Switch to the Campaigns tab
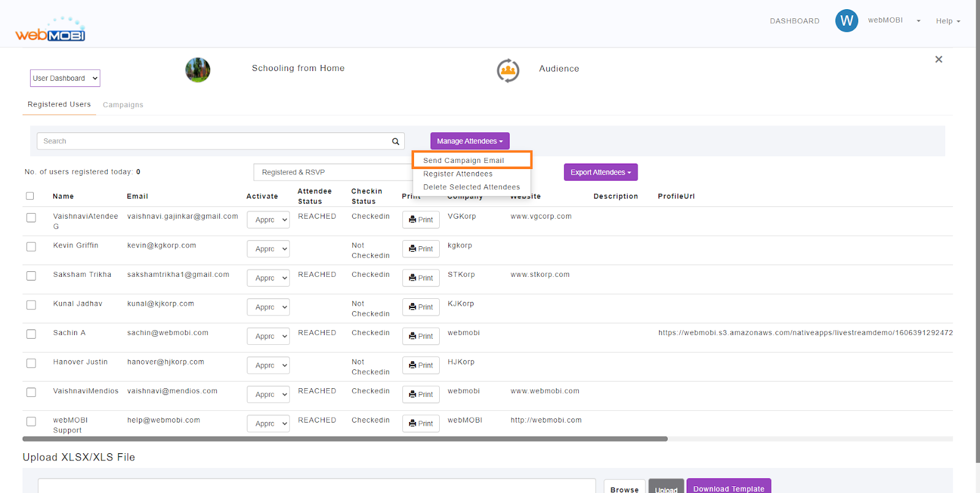The width and height of the screenshot is (980, 493). point(123,105)
